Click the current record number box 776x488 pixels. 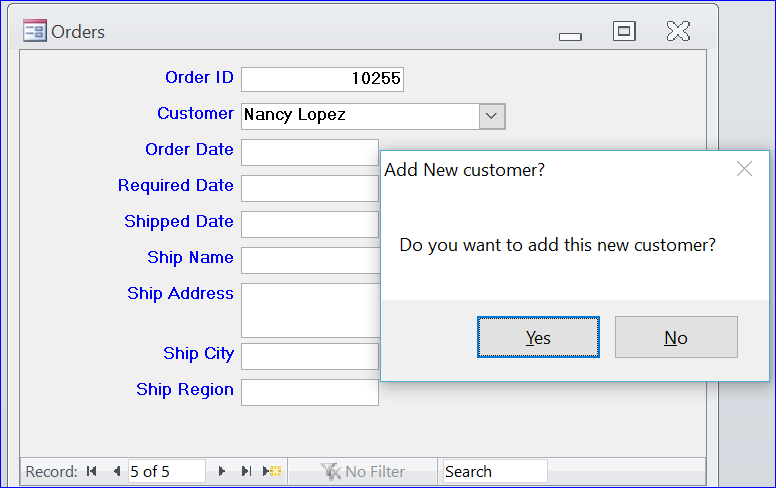167,471
